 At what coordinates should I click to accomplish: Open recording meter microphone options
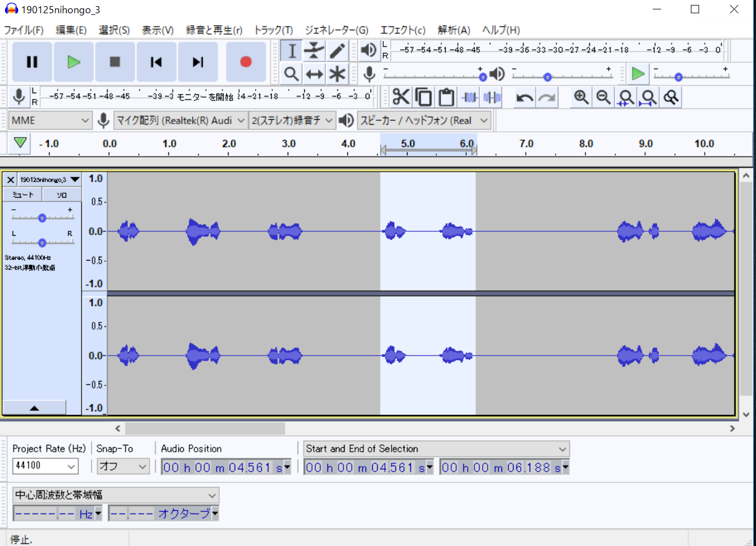19,97
